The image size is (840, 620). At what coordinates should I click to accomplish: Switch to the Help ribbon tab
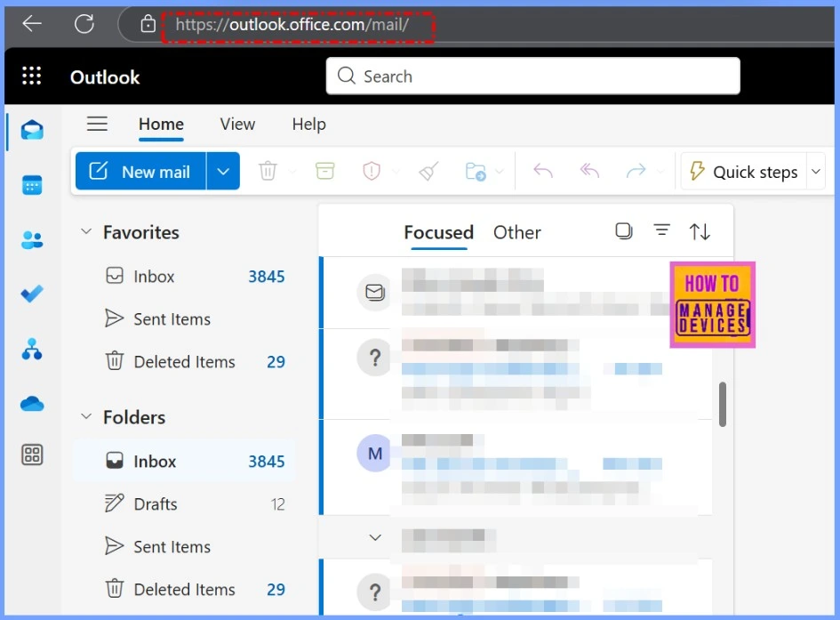point(308,125)
